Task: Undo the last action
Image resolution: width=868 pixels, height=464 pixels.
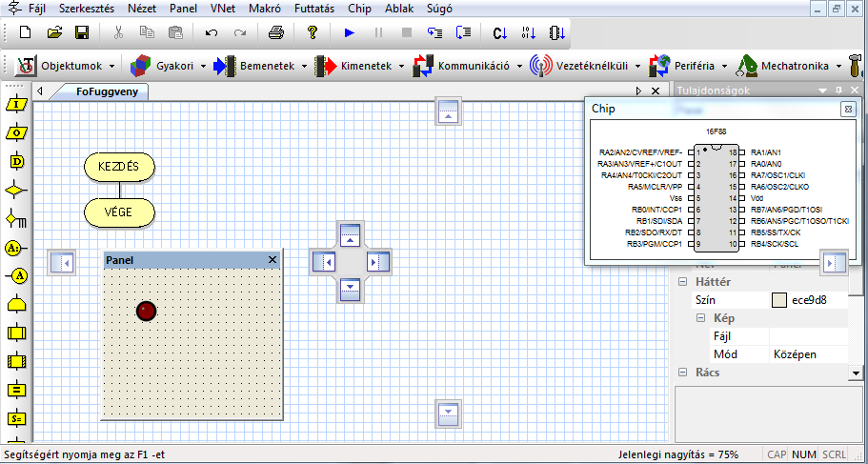Action: (x=211, y=32)
